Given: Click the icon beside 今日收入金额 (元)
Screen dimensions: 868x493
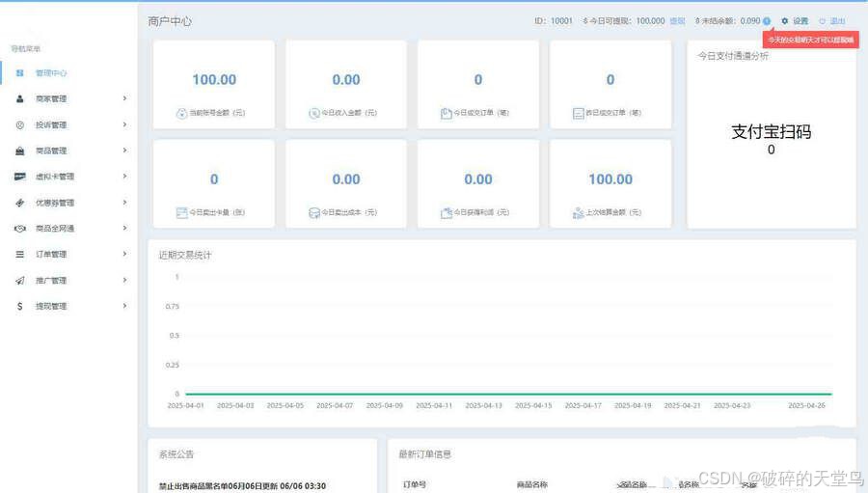Looking at the screenshot, I should pyautogui.click(x=313, y=114).
